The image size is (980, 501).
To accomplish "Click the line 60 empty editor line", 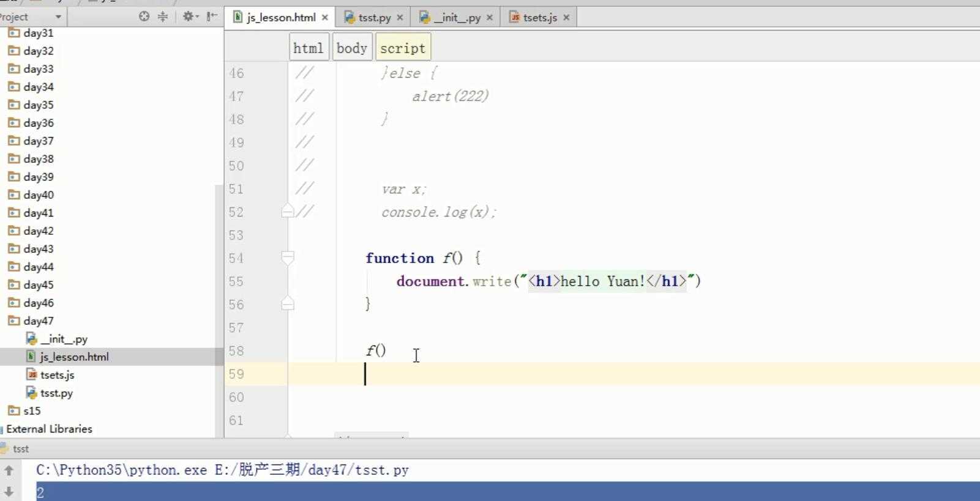I will (x=551, y=397).
